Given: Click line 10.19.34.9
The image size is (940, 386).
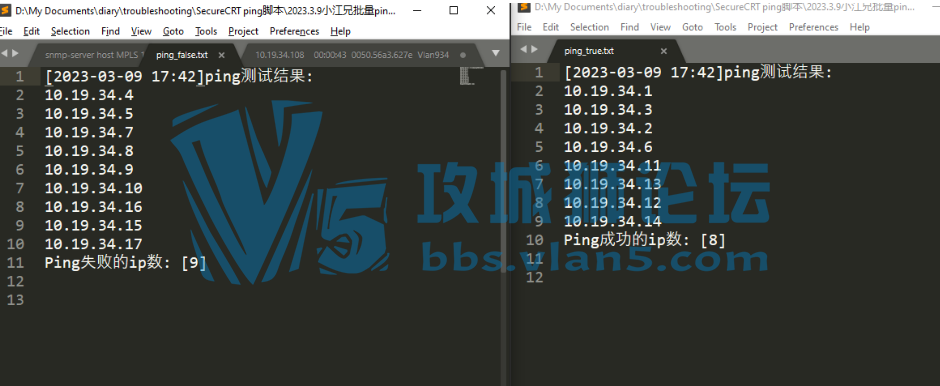Looking at the screenshot, I should click(x=89, y=170).
